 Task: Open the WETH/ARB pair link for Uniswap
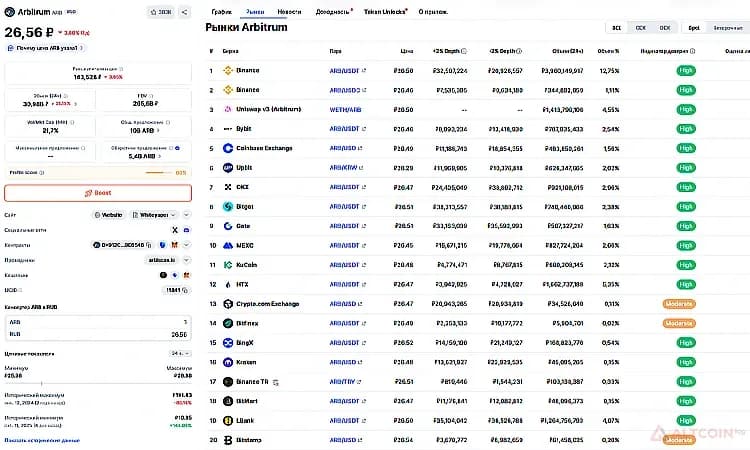pos(345,110)
